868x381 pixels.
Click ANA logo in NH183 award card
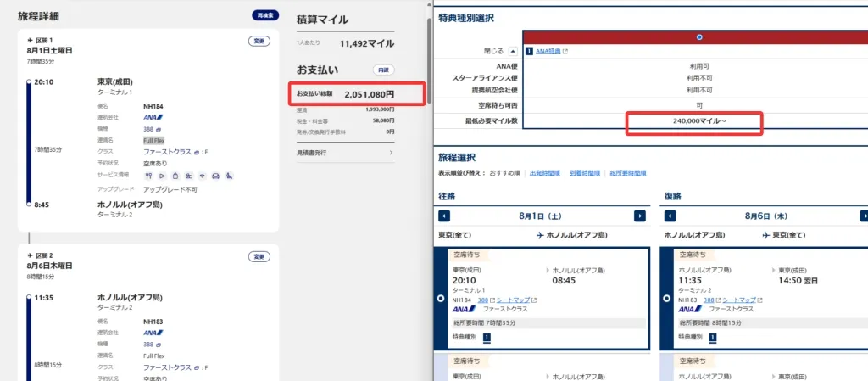pos(690,309)
